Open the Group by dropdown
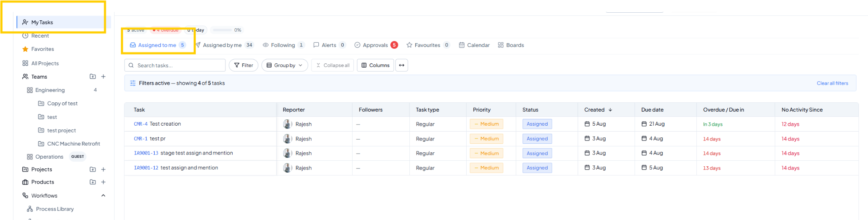868x220 pixels. click(x=284, y=65)
